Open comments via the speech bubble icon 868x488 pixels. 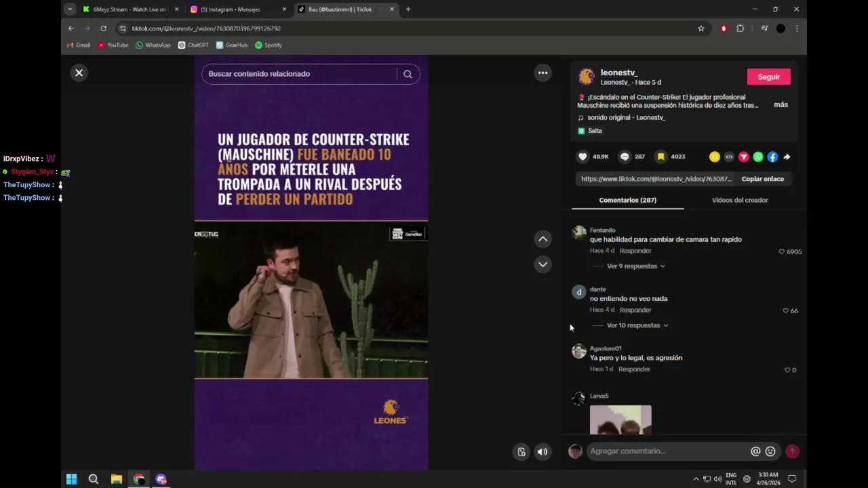625,157
